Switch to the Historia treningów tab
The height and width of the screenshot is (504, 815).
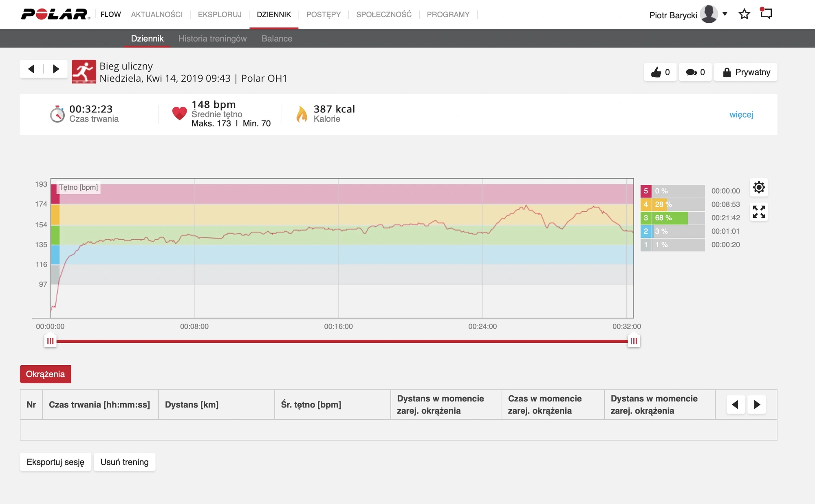pos(212,39)
